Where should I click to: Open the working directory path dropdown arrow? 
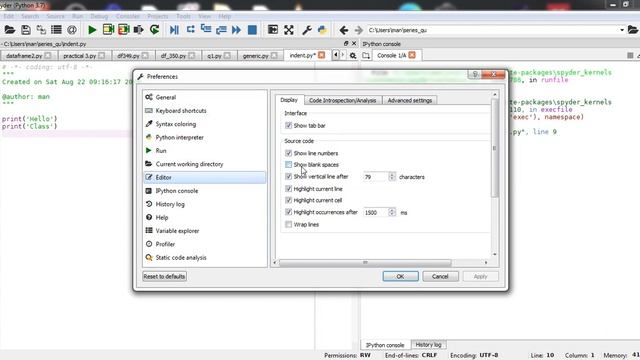[622, 30]
